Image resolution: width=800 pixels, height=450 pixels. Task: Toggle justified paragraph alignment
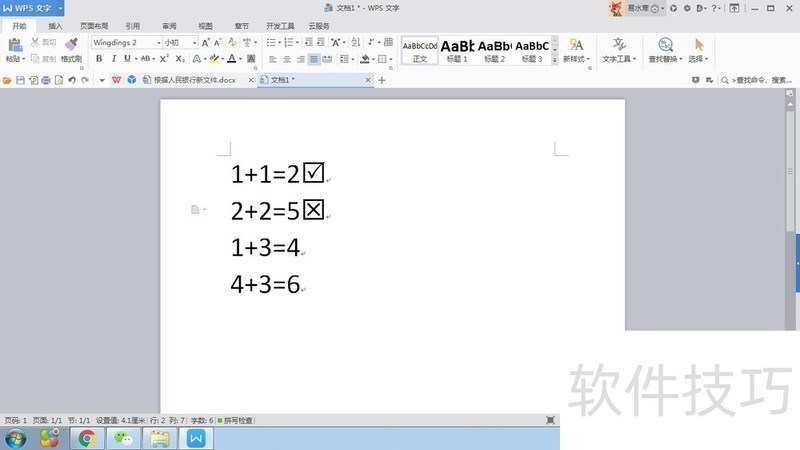314,59
